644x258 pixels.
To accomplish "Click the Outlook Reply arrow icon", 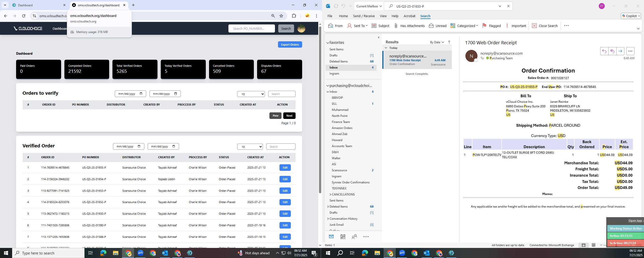I will pyautogui.click(x=604, y=51).
